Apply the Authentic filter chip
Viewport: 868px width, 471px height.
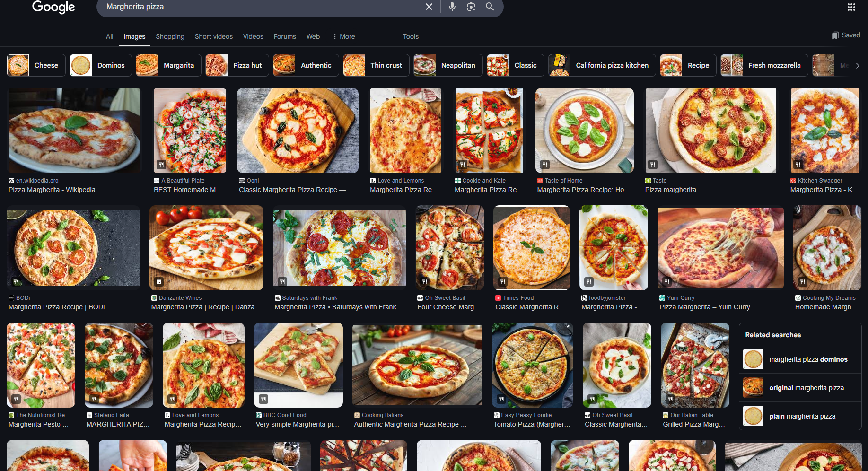(x=306, y=65)
